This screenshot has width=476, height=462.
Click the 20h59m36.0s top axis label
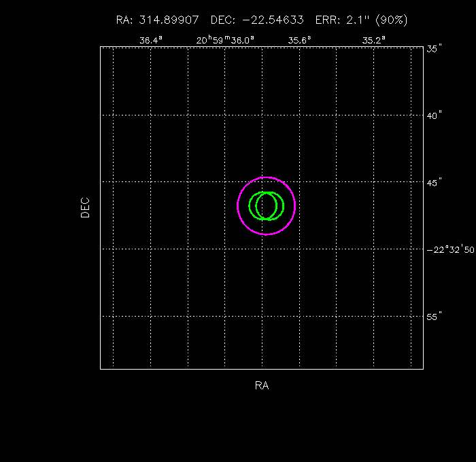point(225,40)
